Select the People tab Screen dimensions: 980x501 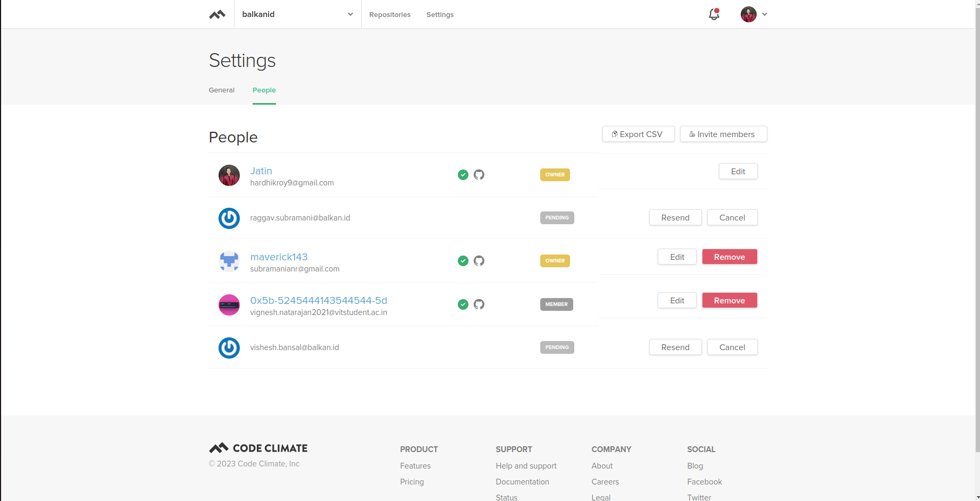click(264, 90)
